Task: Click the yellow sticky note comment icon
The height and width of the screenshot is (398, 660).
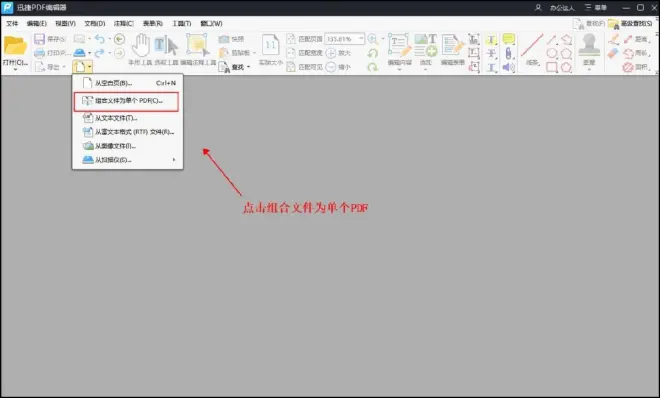Action: tap(508, 39)
